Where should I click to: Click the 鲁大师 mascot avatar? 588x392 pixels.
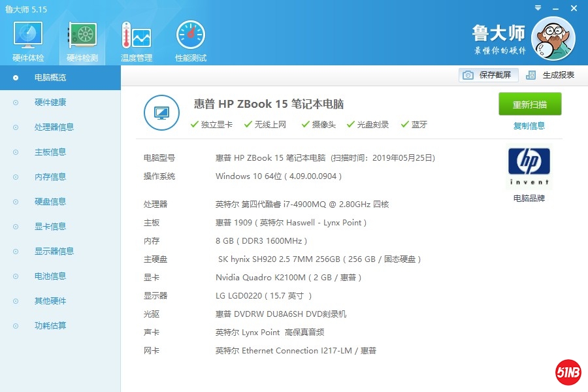click(x=553, y=38)
